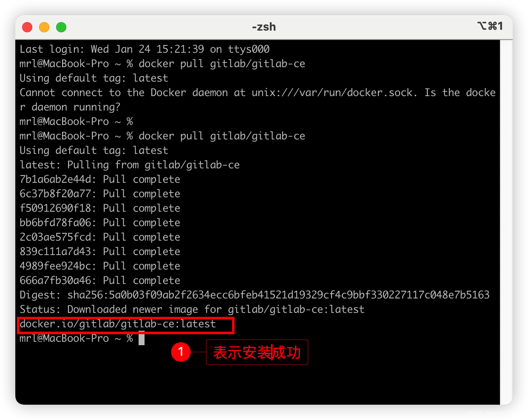Click the zsh title in the title bar
This screenshot has width=528, height=420.
click(263, 27)
